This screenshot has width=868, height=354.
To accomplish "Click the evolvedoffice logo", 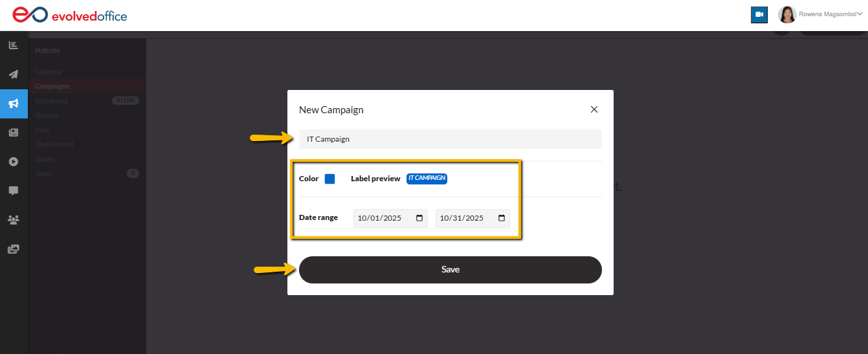I will pyautogui.click(x=70, y=15).
